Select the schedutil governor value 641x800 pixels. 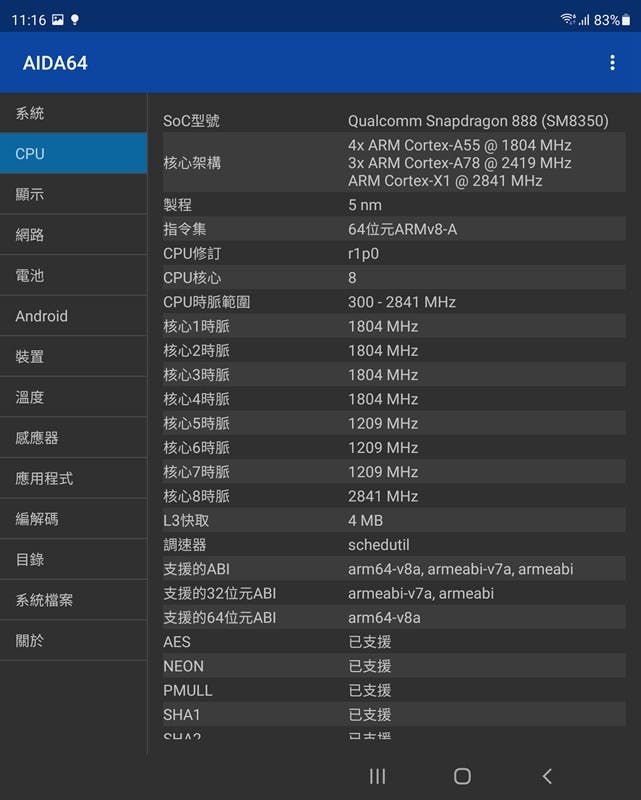(x=379, y=544)
